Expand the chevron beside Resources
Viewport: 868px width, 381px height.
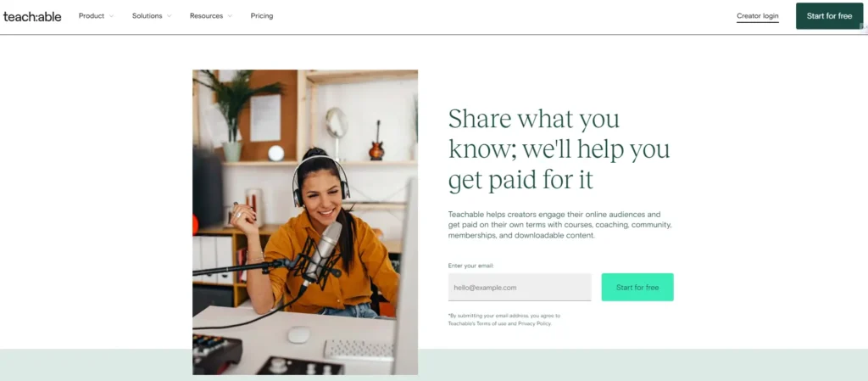[x=230, y=16]
